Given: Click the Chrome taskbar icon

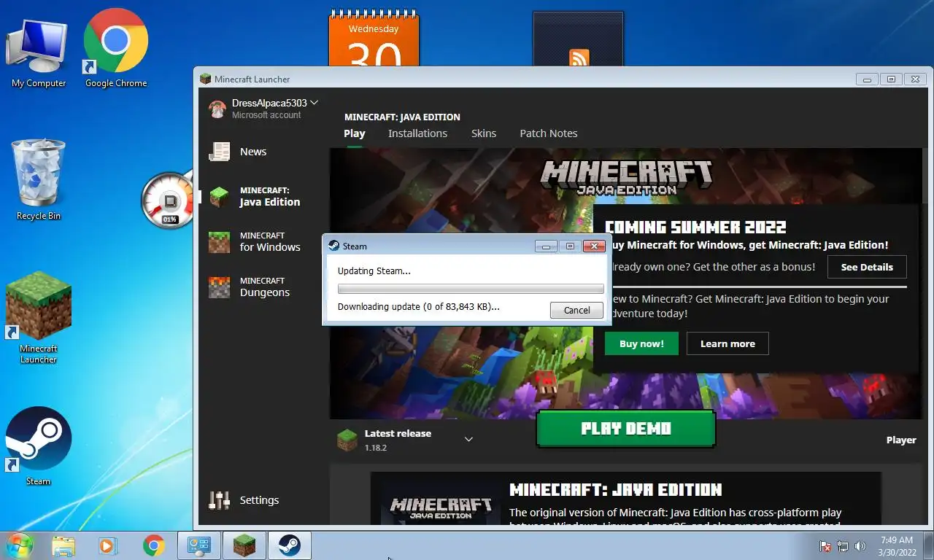Looking at the screenshot, I should (x=154, y=546).
